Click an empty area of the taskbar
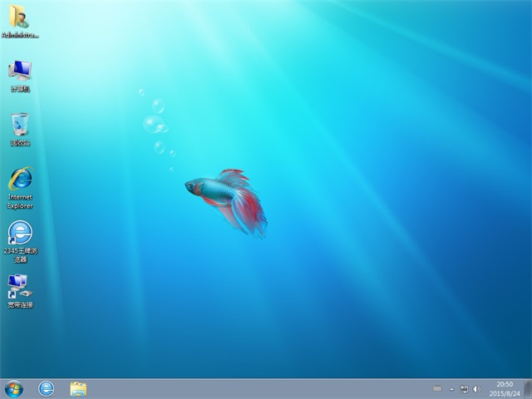Screen dimensions: 532x399 pyautogui.click(x=249, y=388)
